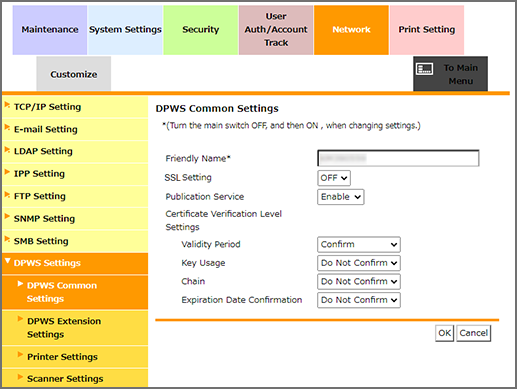Image resolution: width=517 pixels, height=389 pixels.
Task: Click the arrow icon beside Scanner Settings
Action: click(x=20, y=377)
